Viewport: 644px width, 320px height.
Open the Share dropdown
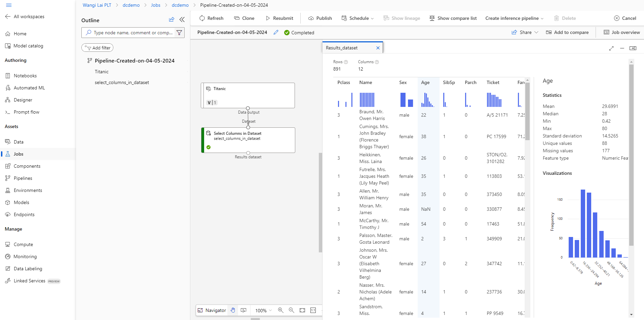(525, 32)
